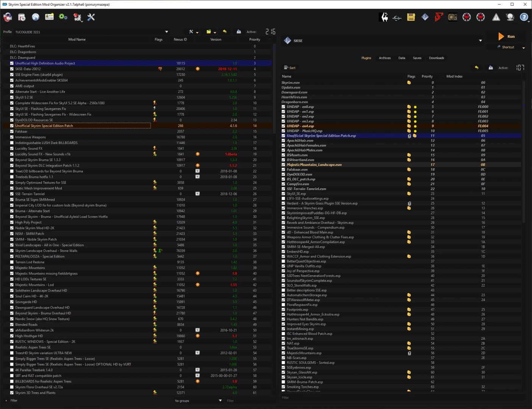The height and width of the screenshot is (409, 532).
Task: Switch to the Archives tab
Action: (385, 58)
